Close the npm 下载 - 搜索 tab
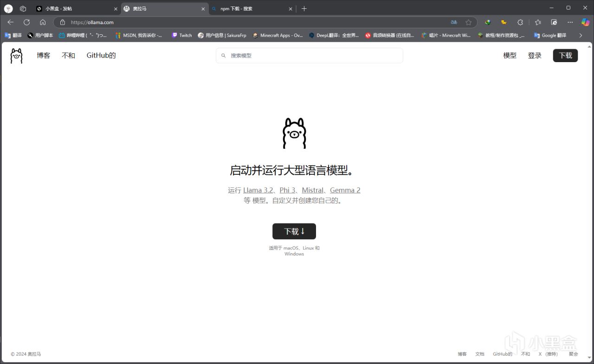 click(x=291, y=9)
